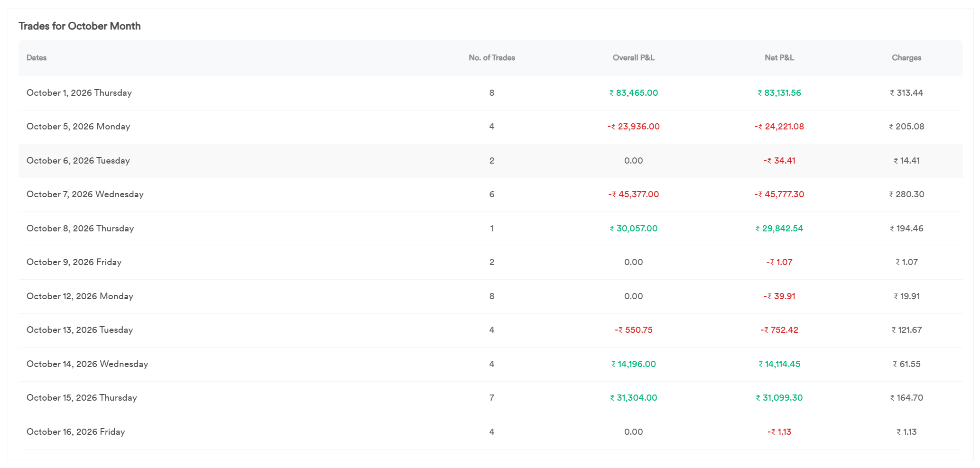980x468 pixels.
Task: Select the October 12, 2026 Monday row date
Action: tap(80, 296)
